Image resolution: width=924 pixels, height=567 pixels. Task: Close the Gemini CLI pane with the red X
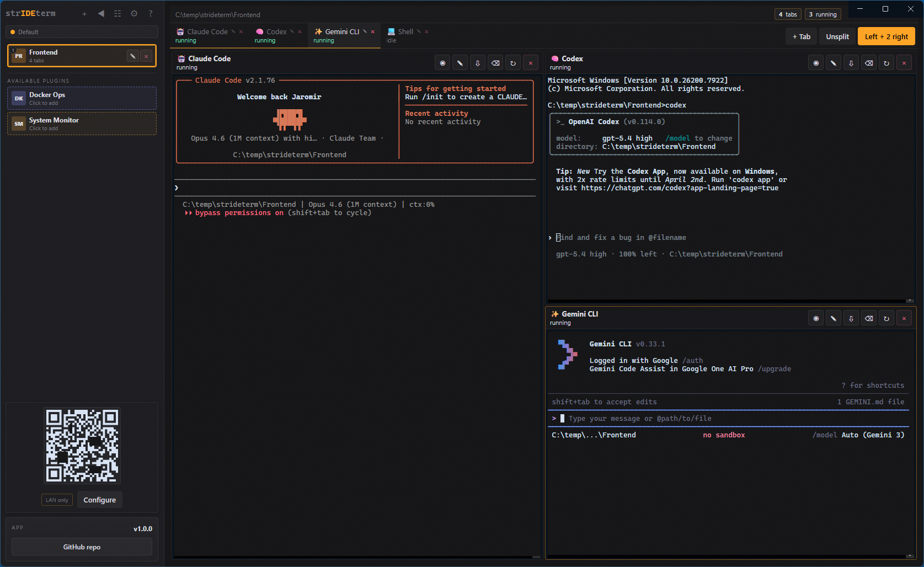904,319
